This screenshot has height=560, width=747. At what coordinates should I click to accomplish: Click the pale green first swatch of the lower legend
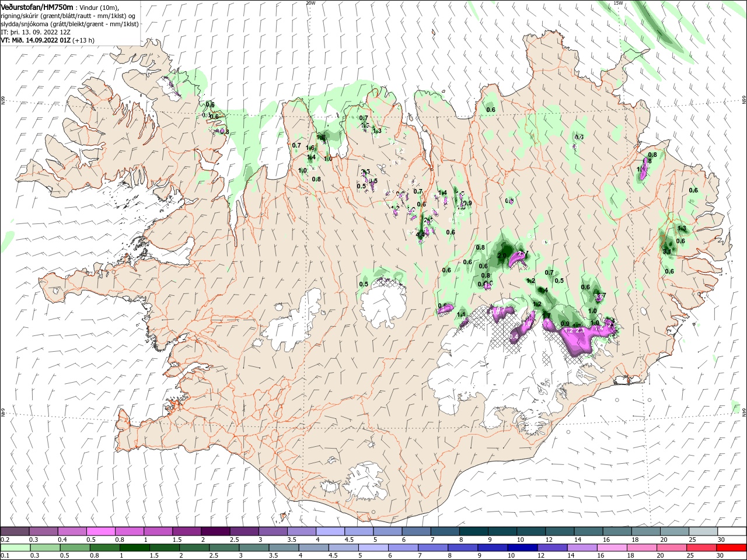(x=15, y=548)
